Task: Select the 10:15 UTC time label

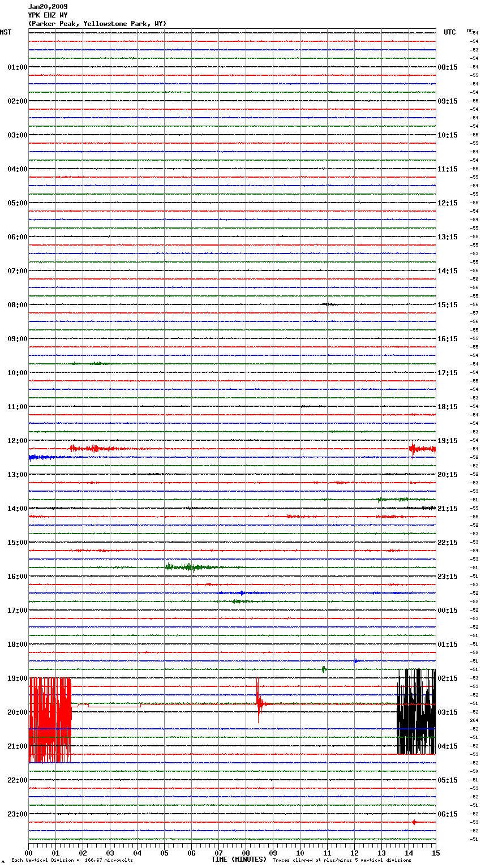Action: (448, 135)
